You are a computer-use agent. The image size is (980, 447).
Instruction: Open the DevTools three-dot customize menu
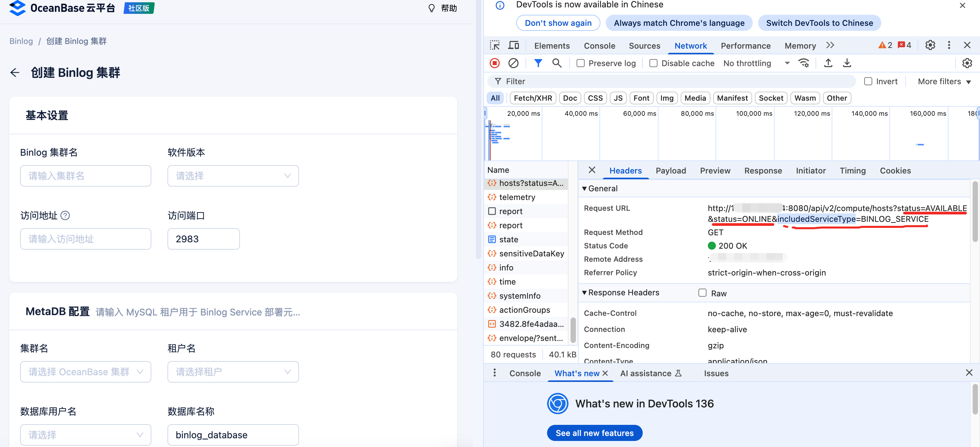click(x=949, y=45)
